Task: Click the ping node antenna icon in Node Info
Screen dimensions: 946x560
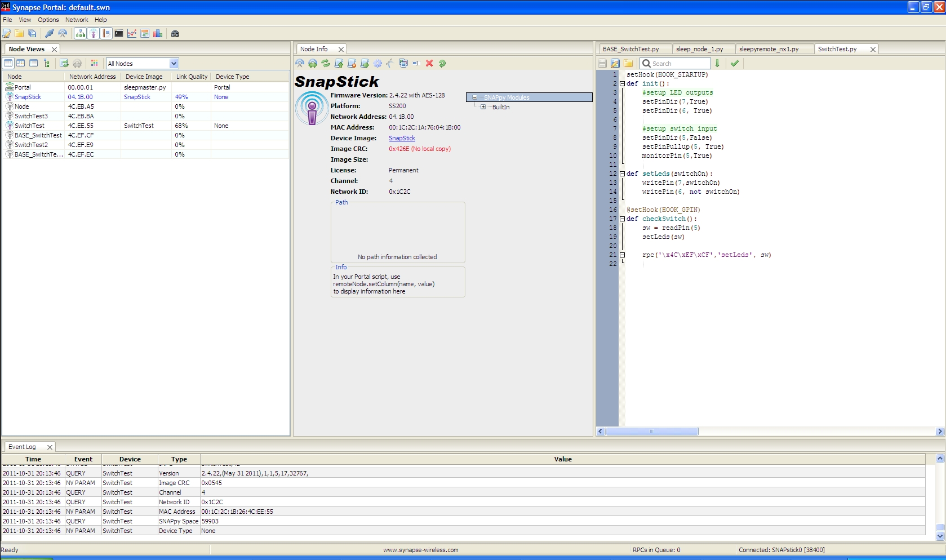Action: pos(300,64)
